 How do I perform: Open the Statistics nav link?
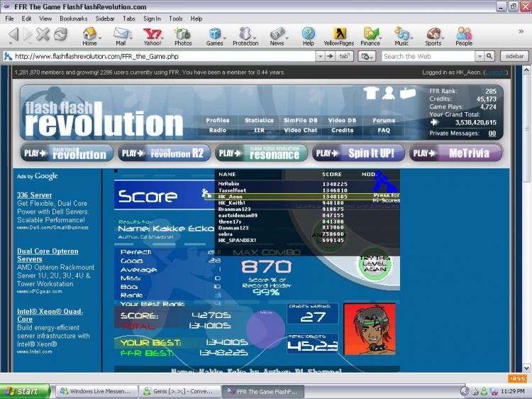(259, 120)
